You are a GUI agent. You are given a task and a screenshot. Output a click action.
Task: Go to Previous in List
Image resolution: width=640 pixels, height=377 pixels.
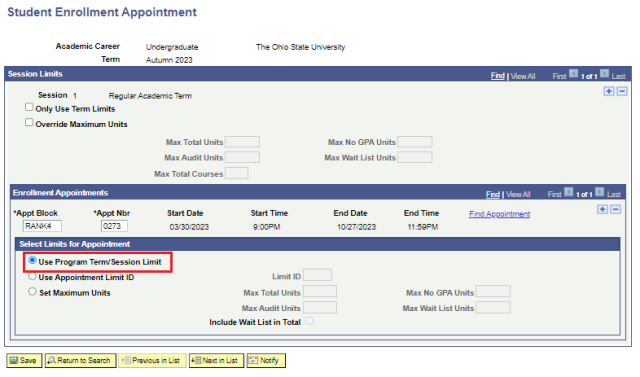click(x=152, y=361)
